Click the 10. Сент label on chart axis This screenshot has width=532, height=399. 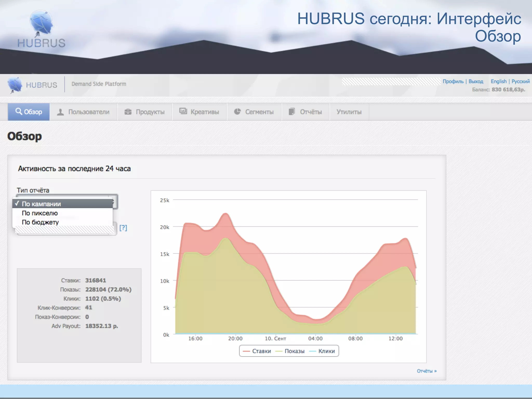pos(275,339)
